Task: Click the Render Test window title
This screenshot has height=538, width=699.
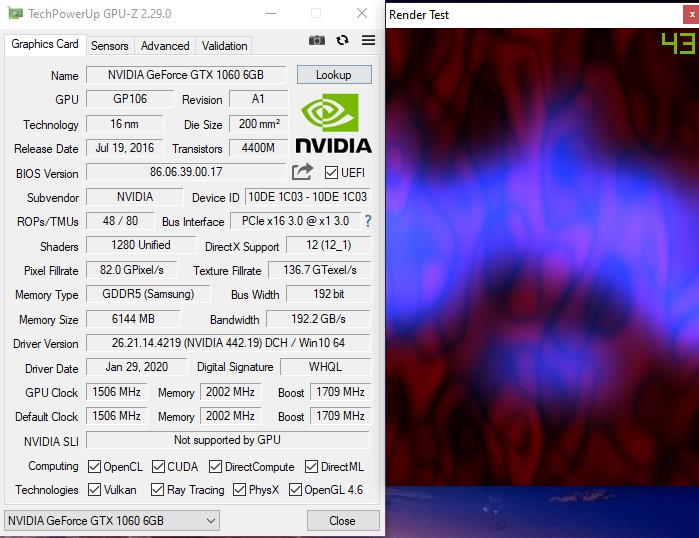Action: pyautogui.click(x=419, y=15)
